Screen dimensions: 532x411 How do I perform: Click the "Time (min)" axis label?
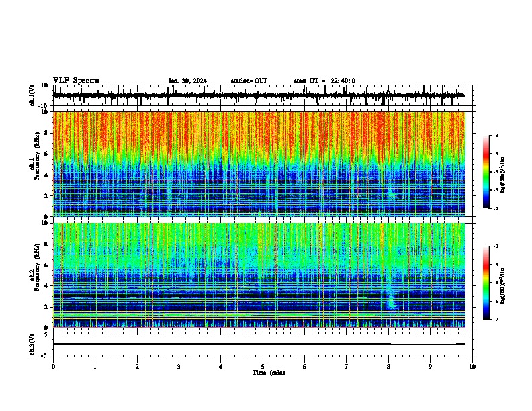[269, 373]
